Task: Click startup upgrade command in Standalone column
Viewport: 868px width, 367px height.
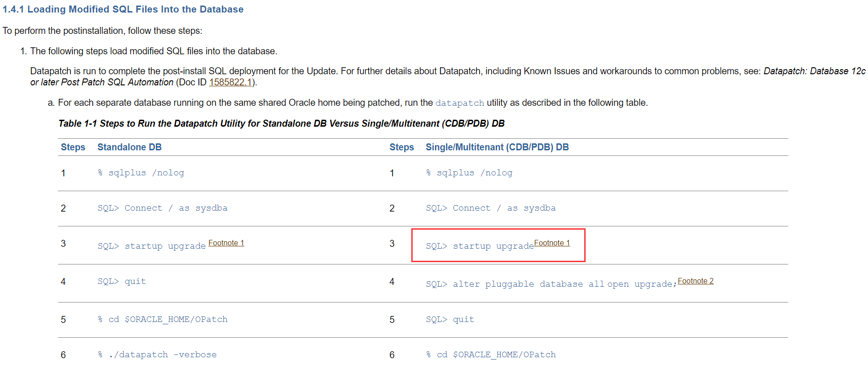Action: (x=152, y=246)
